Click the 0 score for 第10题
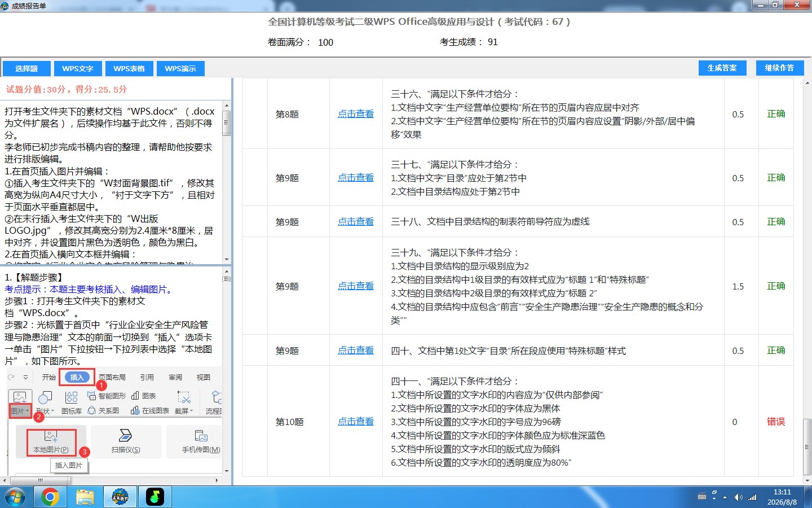 click(x=735, y=422)
